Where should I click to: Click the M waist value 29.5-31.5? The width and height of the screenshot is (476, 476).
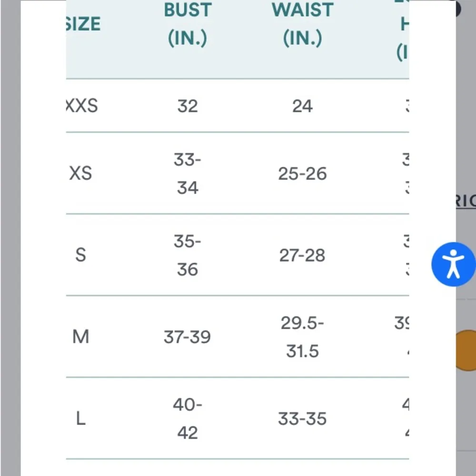[302, 337]
